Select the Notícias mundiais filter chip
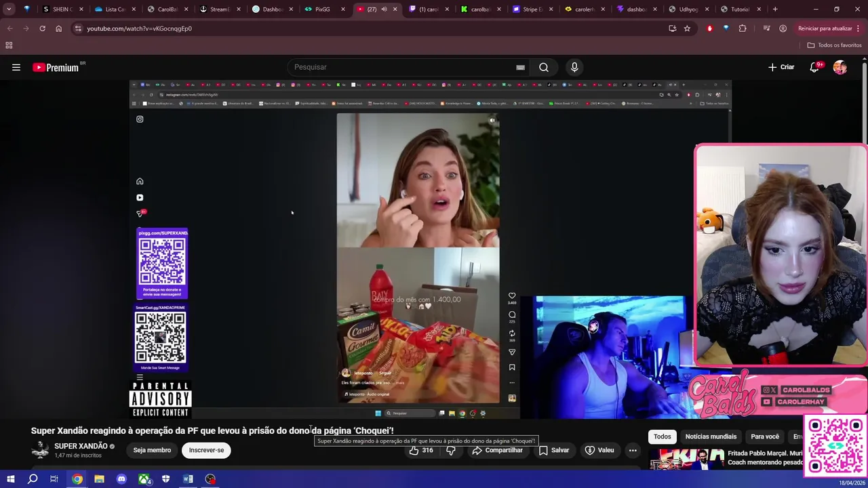This screenshot has height=488, width=868. [711, 436]
